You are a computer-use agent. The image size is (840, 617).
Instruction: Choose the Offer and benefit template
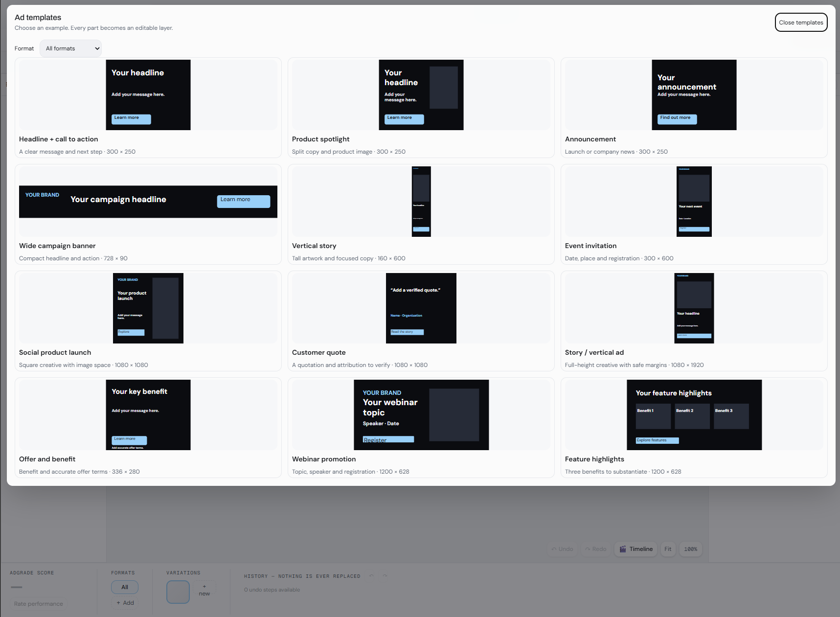point(148,428)
